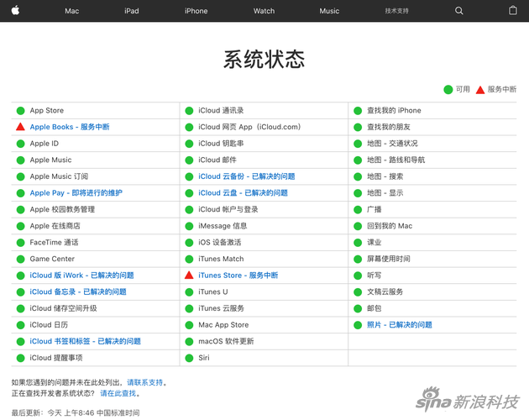Click the 地图 - 路线和导航 text
The height and width of the screenshot is (420, 529).
(396, 160)
